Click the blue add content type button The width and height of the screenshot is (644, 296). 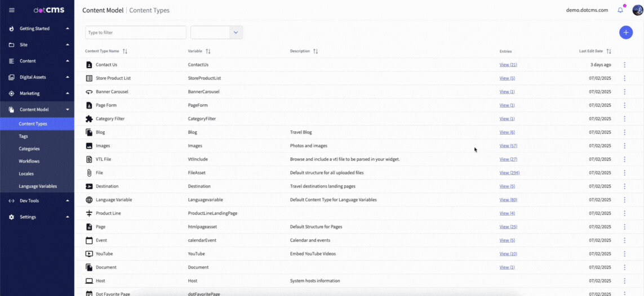(625, 33)
